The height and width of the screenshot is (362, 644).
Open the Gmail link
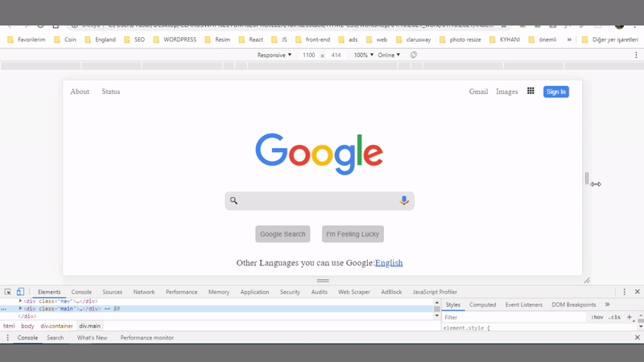478,92
